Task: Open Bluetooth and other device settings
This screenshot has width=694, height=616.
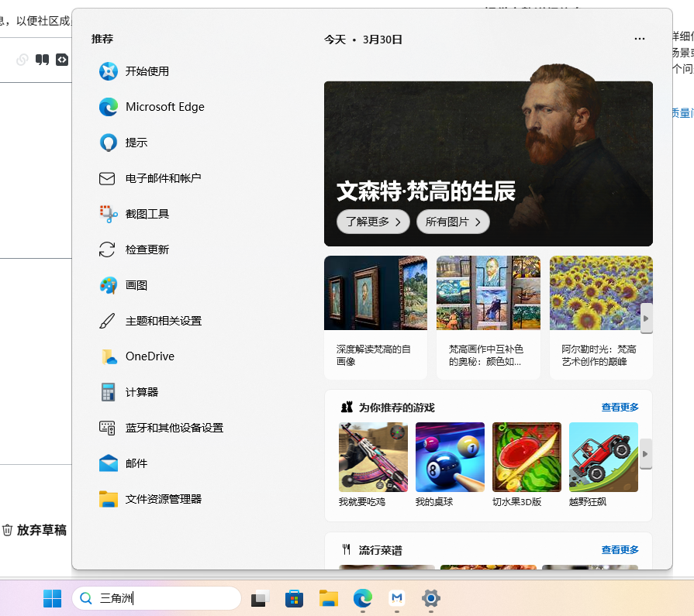Action: tap(174, 427)
